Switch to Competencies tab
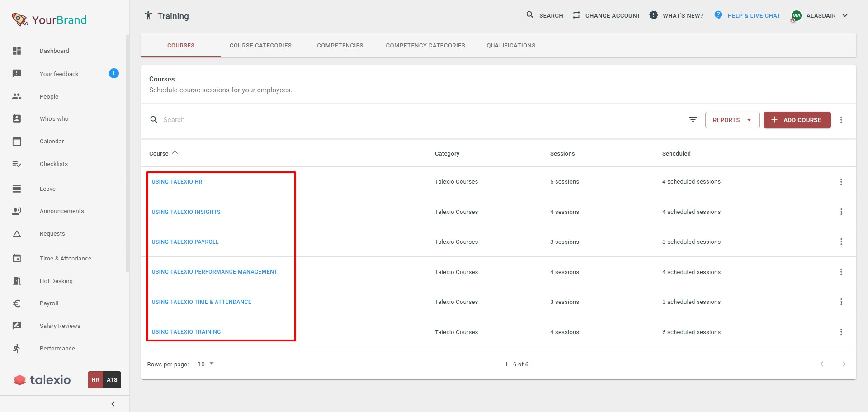The height and width of the screenshot is (412, 868). [x=340, y=45]
